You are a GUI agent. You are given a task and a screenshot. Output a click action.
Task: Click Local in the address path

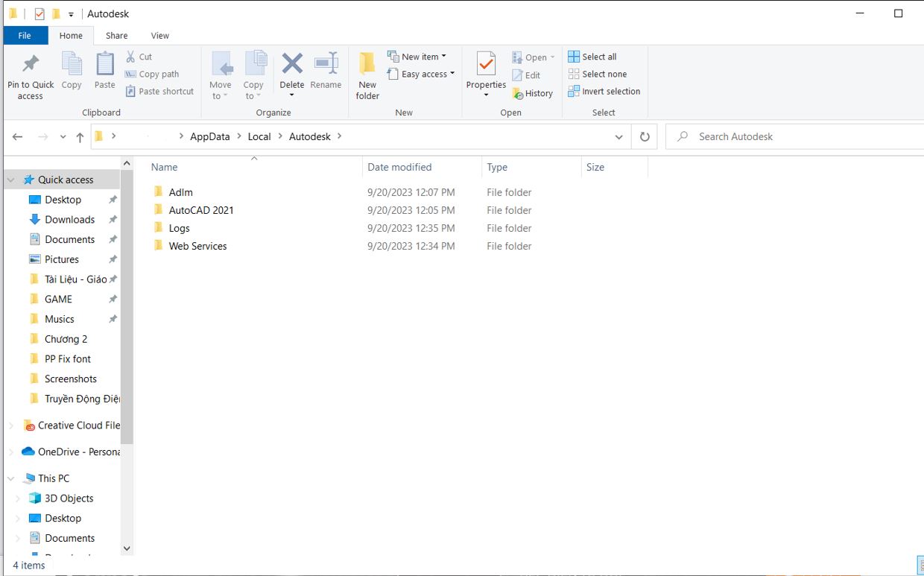click(x=259, y=136)
